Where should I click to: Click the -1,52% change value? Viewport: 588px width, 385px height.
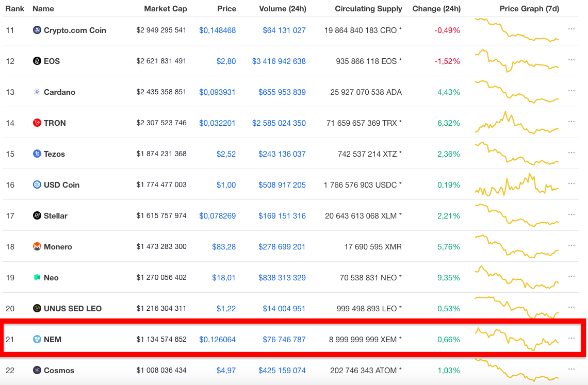coord(447,61)
